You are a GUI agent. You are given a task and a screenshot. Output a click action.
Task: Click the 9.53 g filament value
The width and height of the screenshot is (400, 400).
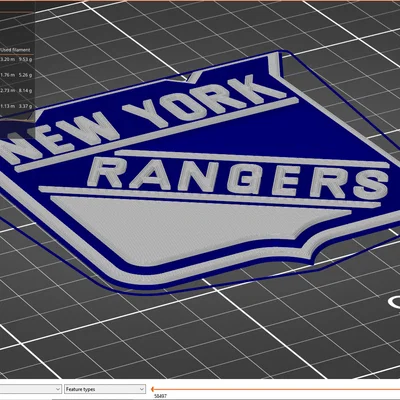click(x=26, y=59)
